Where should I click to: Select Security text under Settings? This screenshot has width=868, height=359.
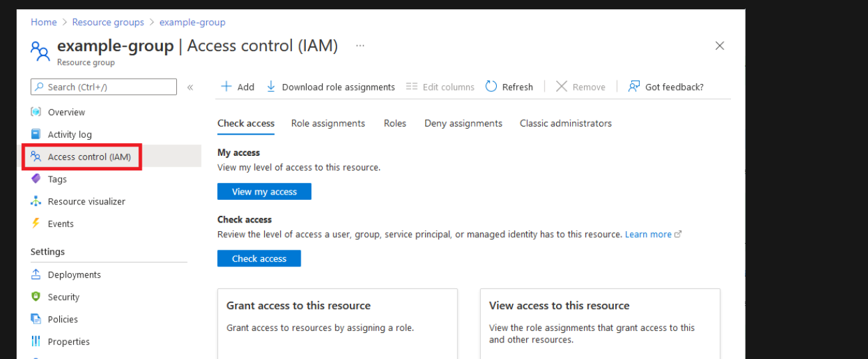(63, 296)
